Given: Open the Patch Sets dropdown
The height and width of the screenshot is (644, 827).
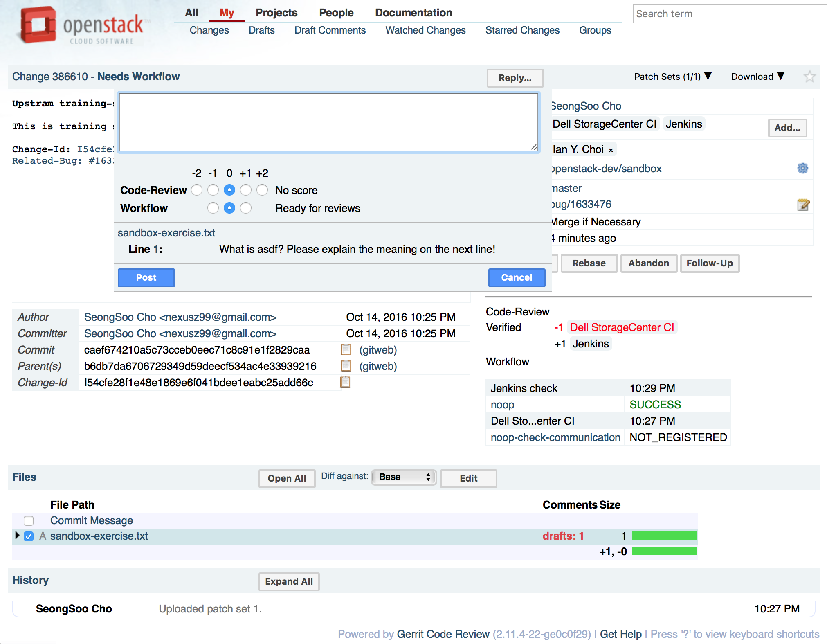Looking at the screenshot, I should pos(672,77).
